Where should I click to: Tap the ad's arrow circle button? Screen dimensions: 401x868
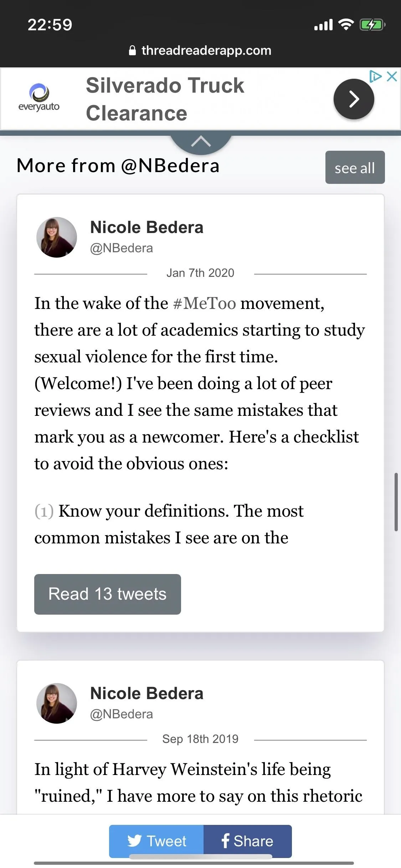coord(354,99)
